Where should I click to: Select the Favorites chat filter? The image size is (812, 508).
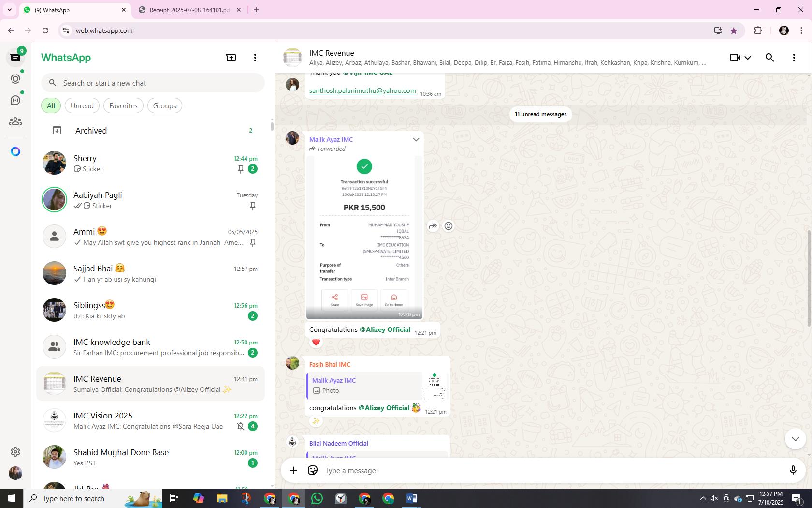(x=123, y=106)
